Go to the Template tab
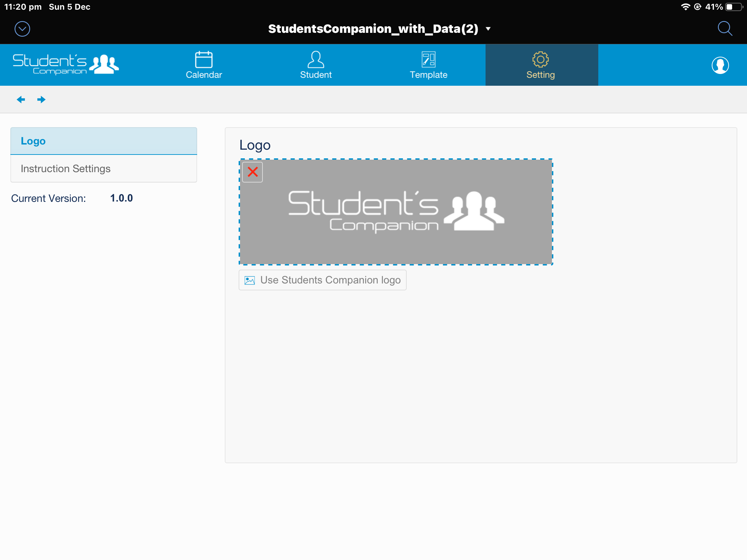This screenshot has height=560, width=747. pos(428,65)
